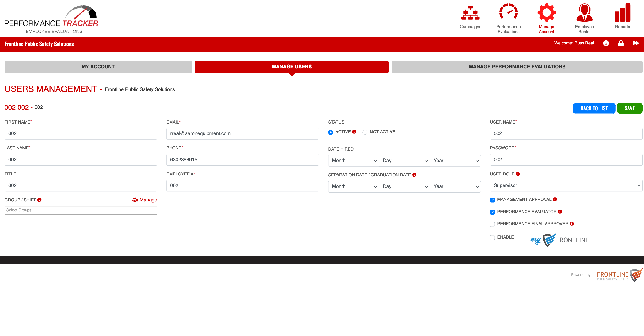Check the ENABLE myFrontline checkbox
The image size is (644, 336).
[492, 237]
